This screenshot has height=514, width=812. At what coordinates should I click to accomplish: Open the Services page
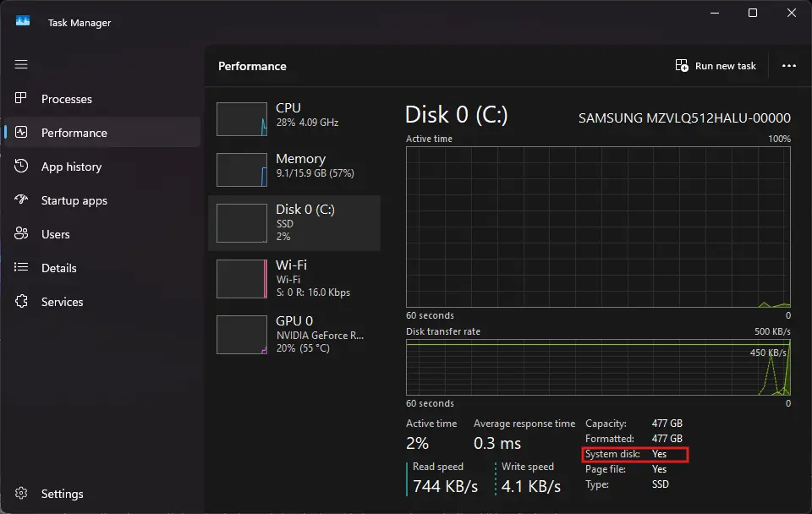(62, 302)
